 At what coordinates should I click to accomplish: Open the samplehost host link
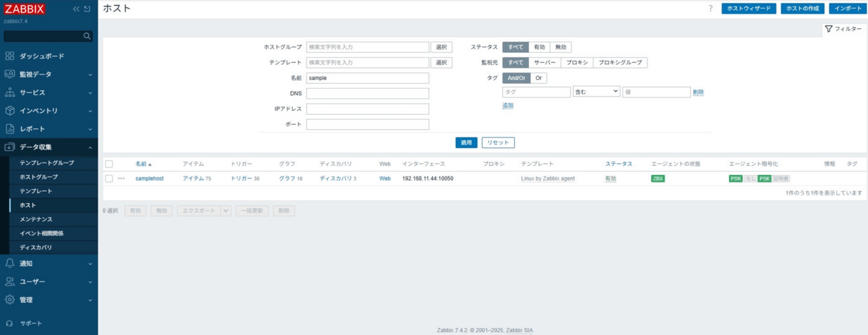[149, 178]
